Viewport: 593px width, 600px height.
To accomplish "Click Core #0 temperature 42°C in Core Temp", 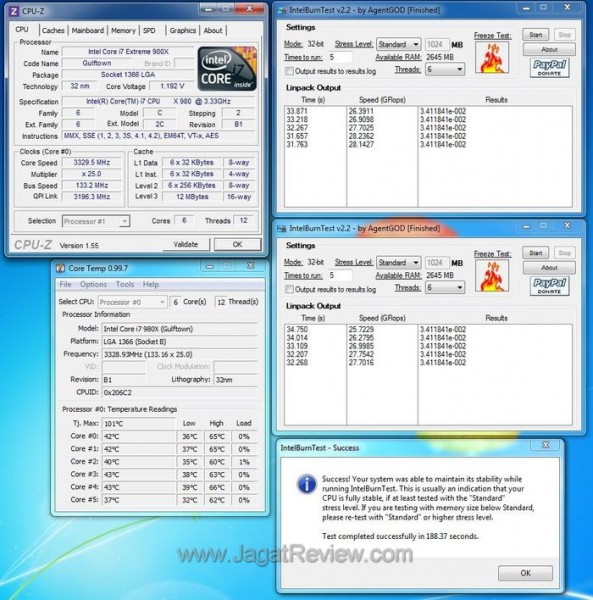I will point(138,437).
